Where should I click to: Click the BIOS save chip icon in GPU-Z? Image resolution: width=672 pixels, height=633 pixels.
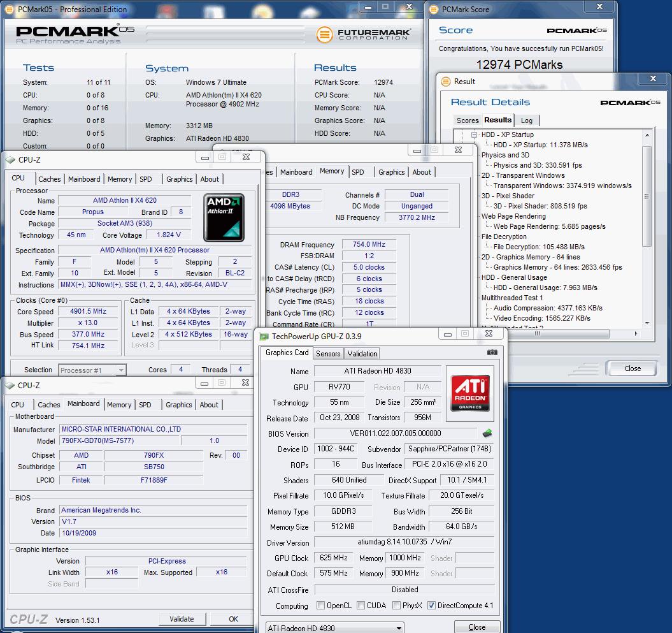click(x=487, y=433)
